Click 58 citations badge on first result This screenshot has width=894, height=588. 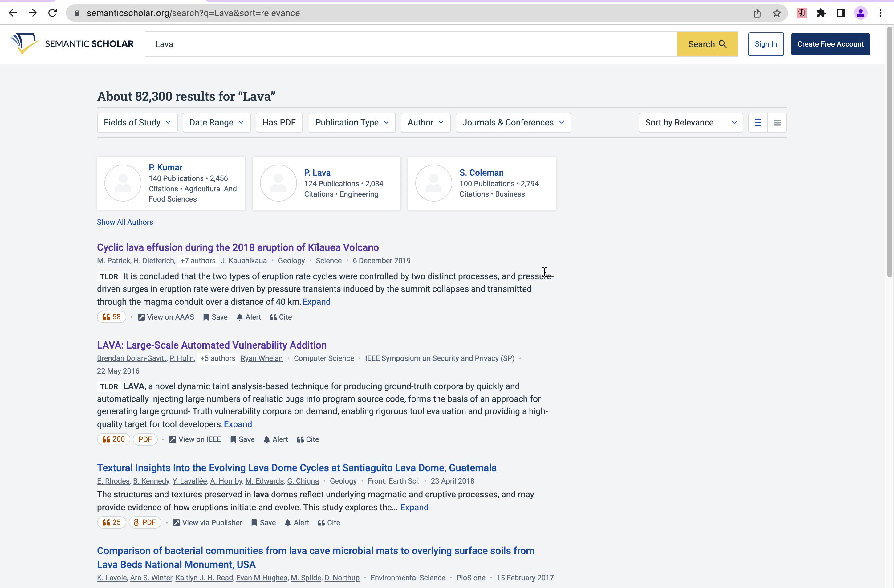coord(112,317)
